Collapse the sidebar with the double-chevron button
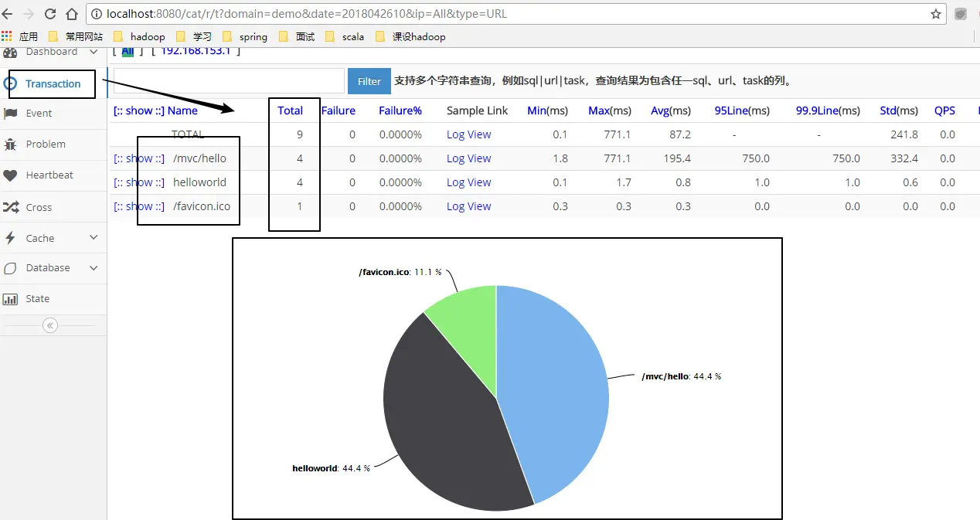This screenshot has height=520, width=980. coord(50,325)
